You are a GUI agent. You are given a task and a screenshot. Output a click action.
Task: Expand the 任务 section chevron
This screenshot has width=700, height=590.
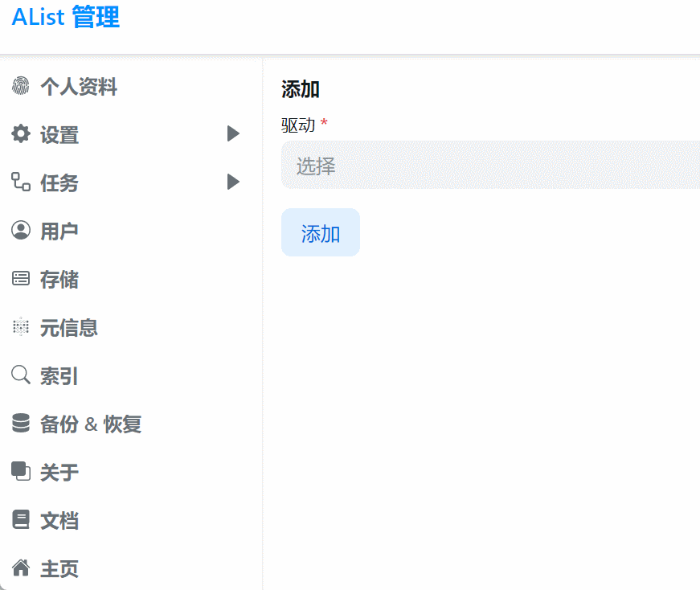pos(232,182)
